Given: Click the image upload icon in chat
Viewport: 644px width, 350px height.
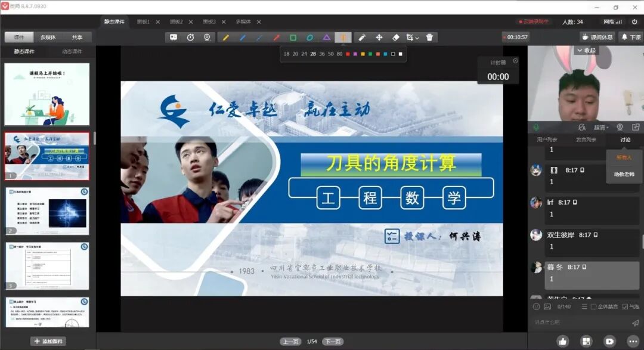Looking at the screenshot, I should pyautogui.click(x=547, y=306).
